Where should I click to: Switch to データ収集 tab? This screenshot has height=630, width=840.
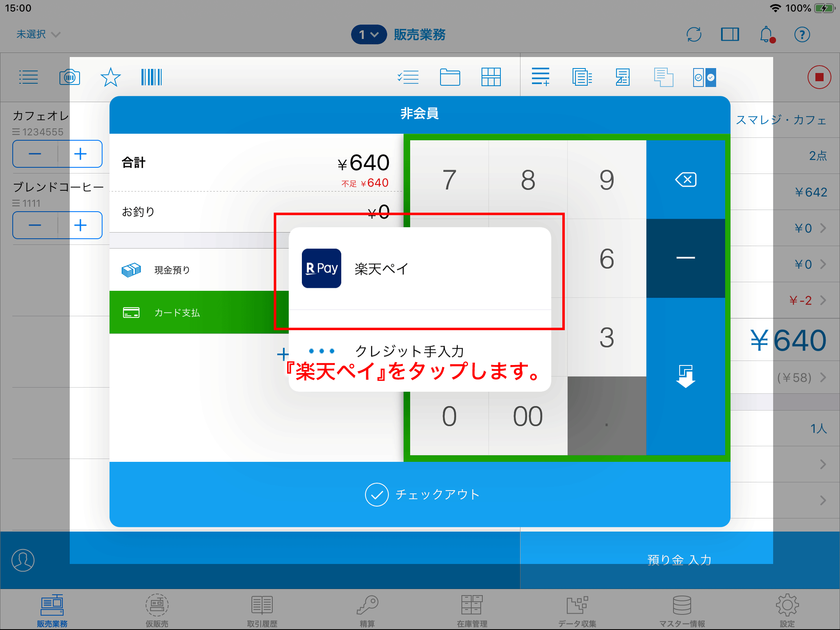click(577, 611)
